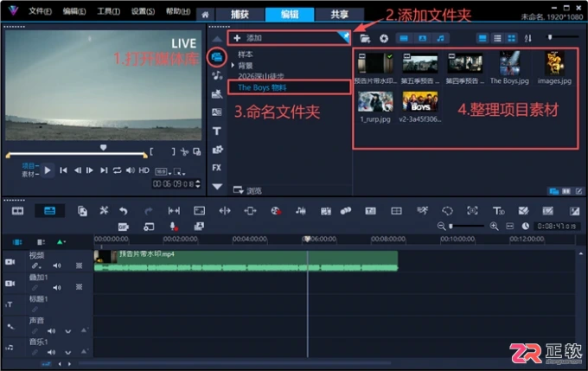
Task: Click the timeline zoom-in magnifier
Action: pyautogui.click(x=495, y=227)
